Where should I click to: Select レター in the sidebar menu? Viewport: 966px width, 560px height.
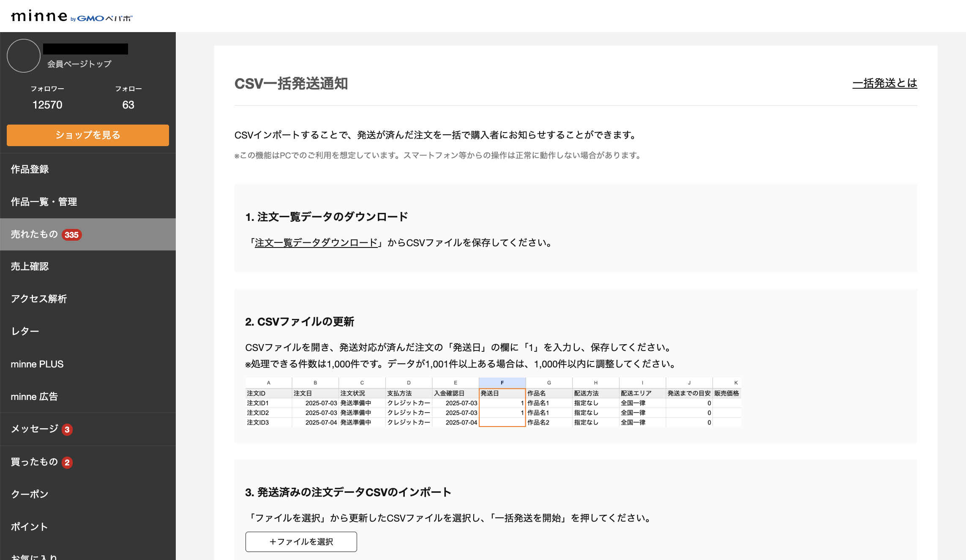tap(25, 331)
